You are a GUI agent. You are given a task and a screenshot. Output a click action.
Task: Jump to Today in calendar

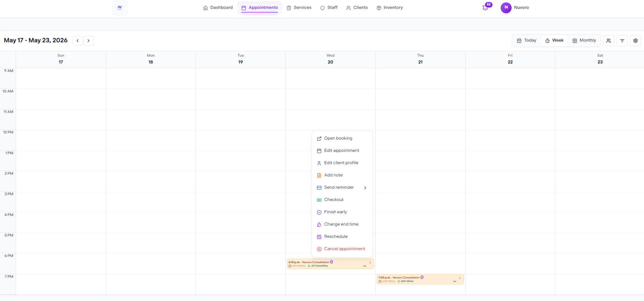coord(527,40)
